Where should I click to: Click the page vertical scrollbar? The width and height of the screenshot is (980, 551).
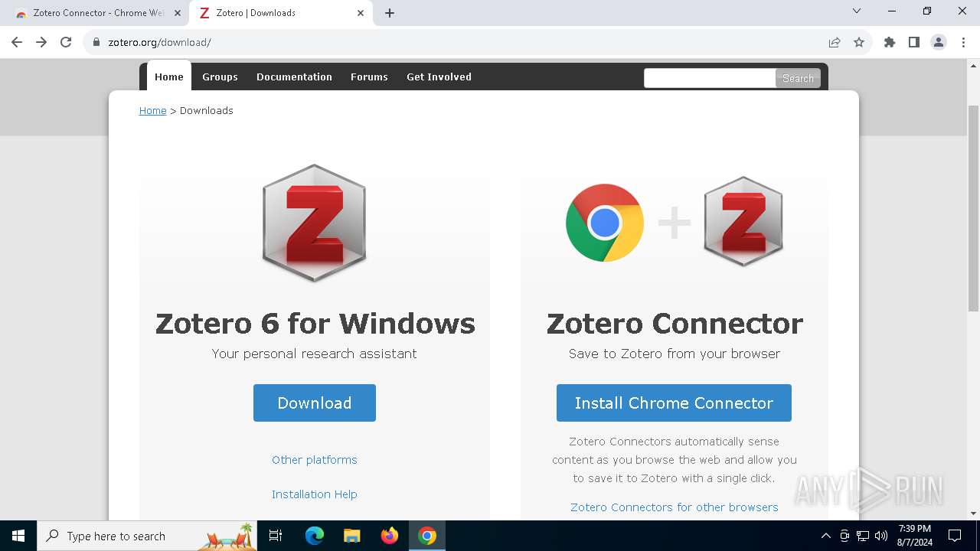pyautogui.click(x=973, y=207)
